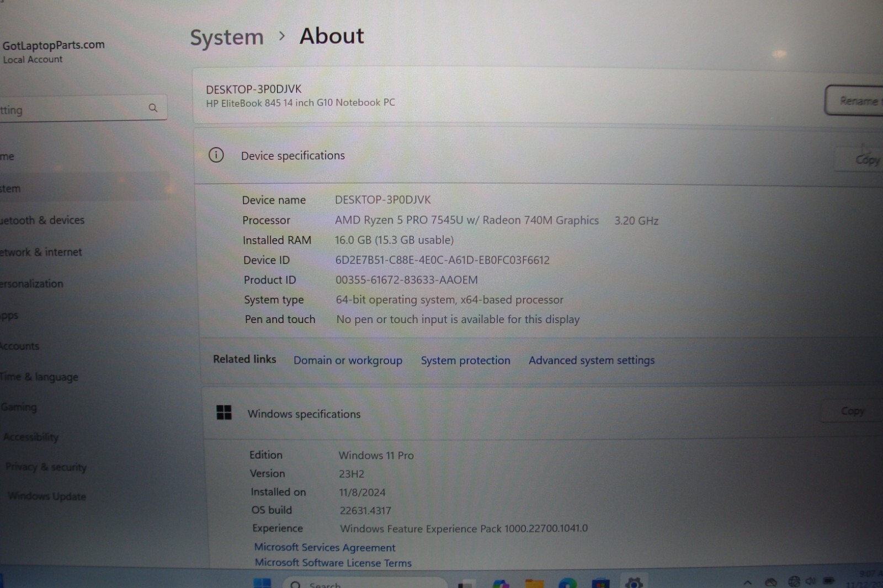This screenshot has height=588, width=883.
Task: Click the Device specifications info icon
Action: click(216, 155)
